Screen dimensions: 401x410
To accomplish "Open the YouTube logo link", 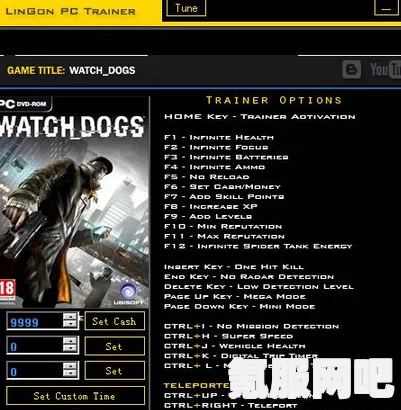I will 385,69.
